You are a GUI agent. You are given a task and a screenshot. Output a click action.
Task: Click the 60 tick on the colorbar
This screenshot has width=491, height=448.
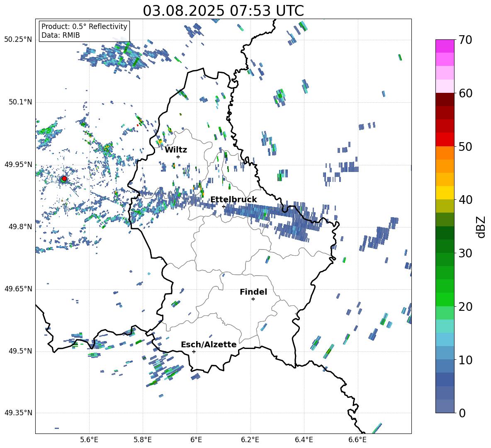click(x=465, y=93)
